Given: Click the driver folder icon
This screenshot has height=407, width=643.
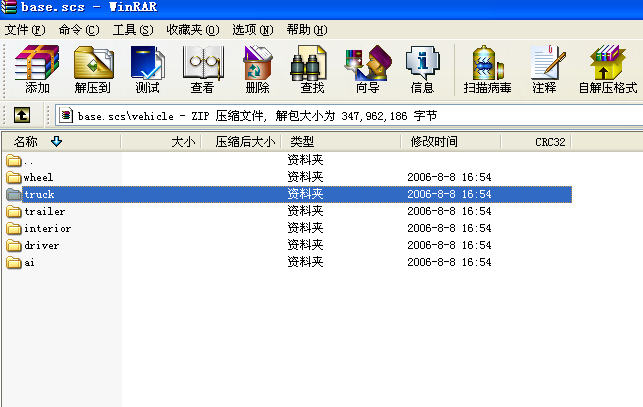Looking at the screenshot, I should tap(14, 245).
